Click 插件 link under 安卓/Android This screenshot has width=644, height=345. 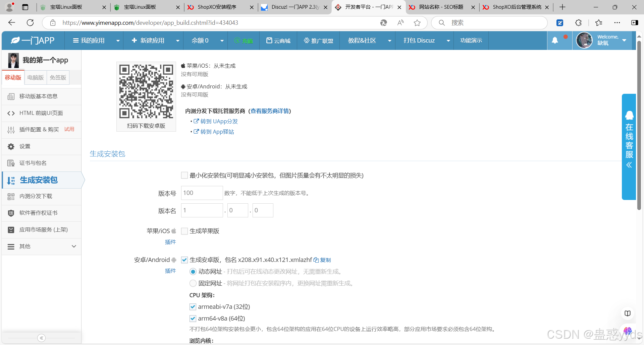click(x=170, y=271)
